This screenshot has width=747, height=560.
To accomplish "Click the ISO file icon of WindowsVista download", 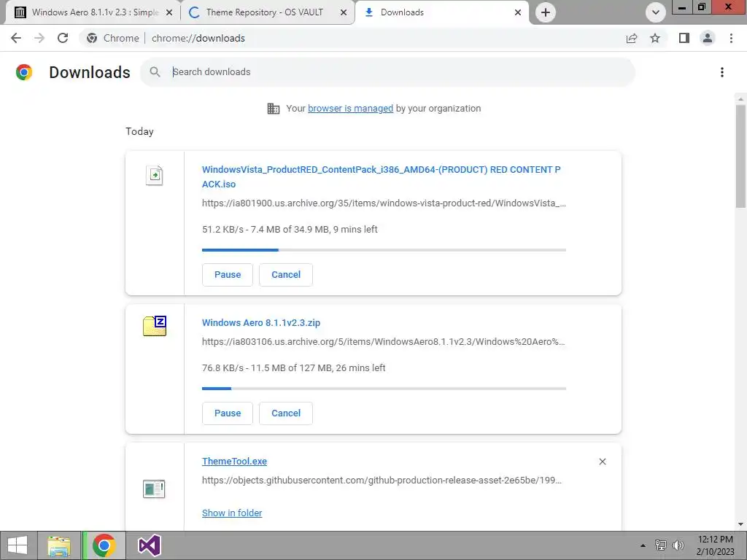I will coord(155,175).
